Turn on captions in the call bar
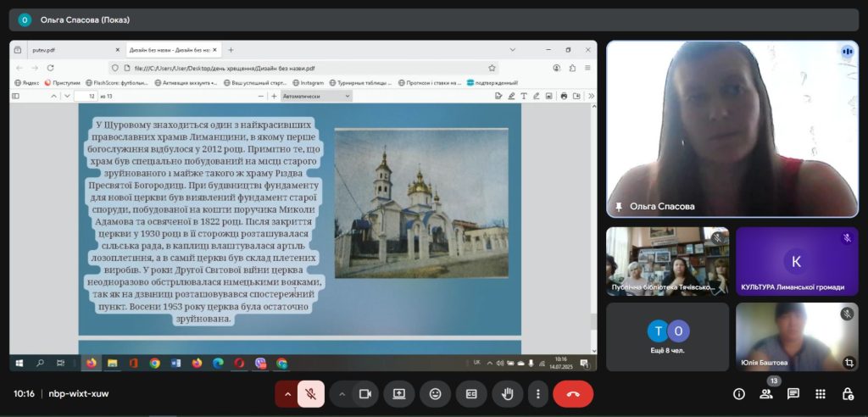This screenshot has height=417, width=868. click(471, 394)
